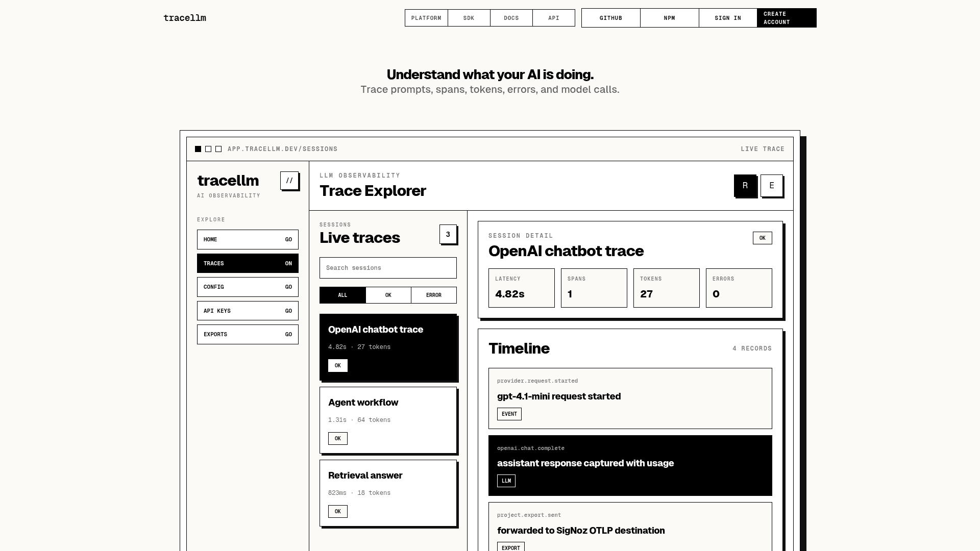The height and width of the screenshot is (551, 980).
Task: Click the Sign In button
Action: 728,18
